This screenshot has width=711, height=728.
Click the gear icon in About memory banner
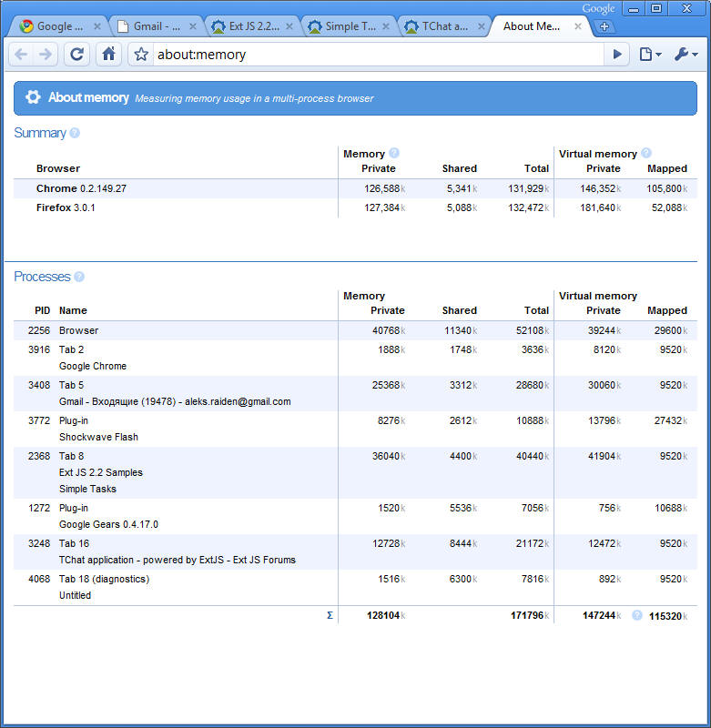point(33,97)
